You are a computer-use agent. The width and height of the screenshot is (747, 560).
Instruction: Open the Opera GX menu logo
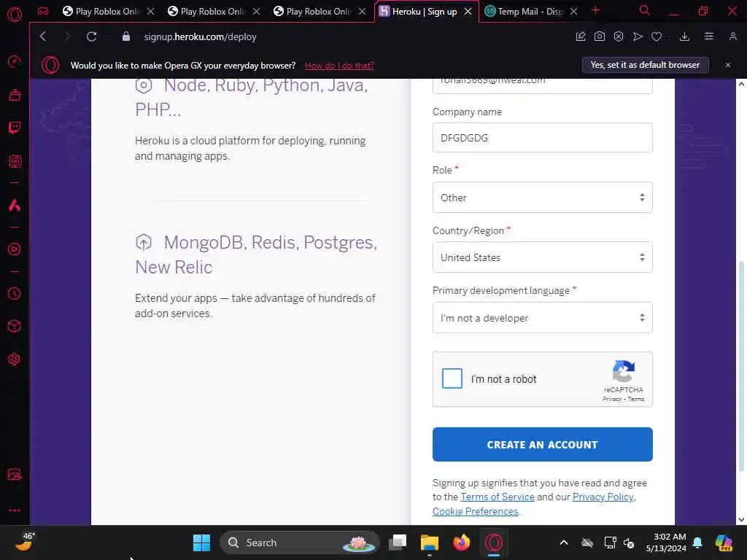(15, 15)
